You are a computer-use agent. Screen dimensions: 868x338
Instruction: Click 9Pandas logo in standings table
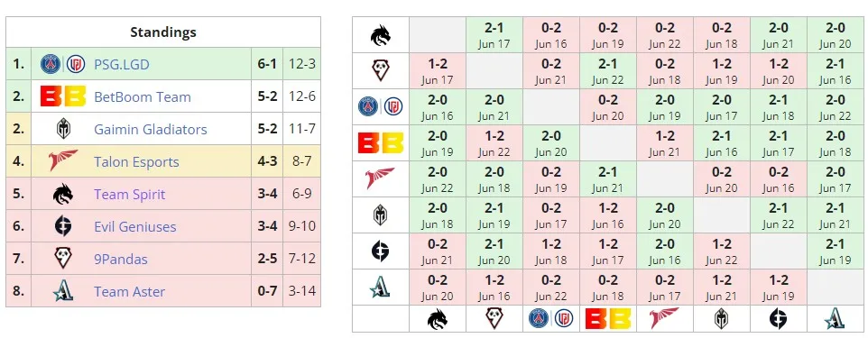[x=63, y=259]
